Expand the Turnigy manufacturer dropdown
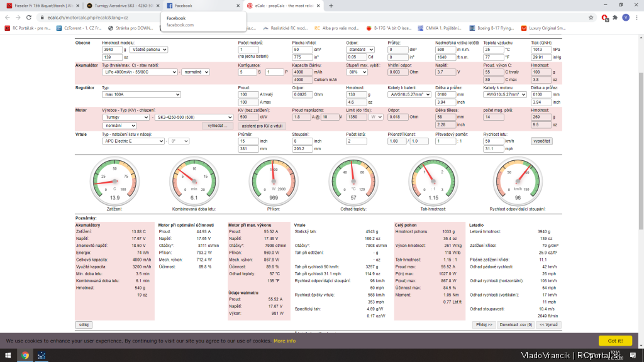644x362 pixels. [126, 118]
